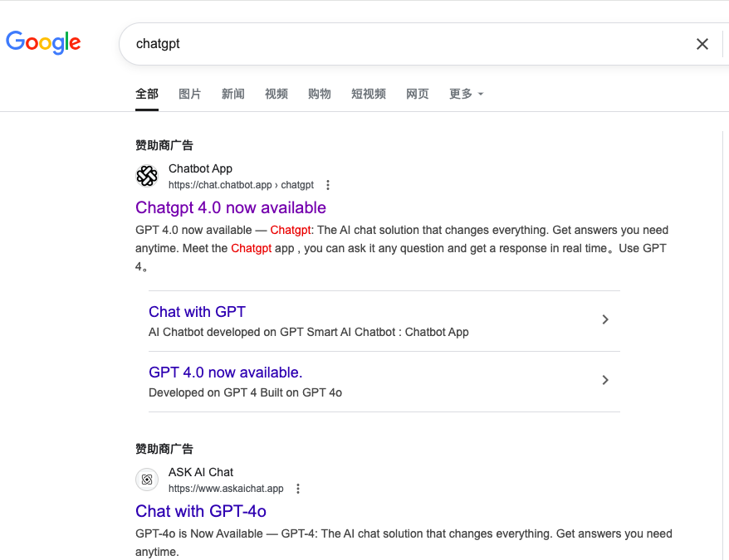Click chevron arrow on GPT 4.0 now available row
The image size is (729, 560).
tap(604, 380)
